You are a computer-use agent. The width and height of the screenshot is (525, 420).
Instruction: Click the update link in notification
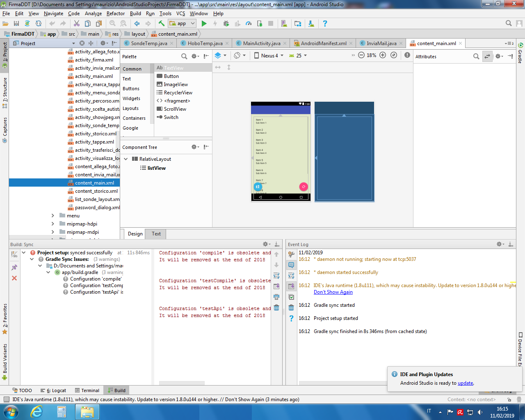coord(465,383)
